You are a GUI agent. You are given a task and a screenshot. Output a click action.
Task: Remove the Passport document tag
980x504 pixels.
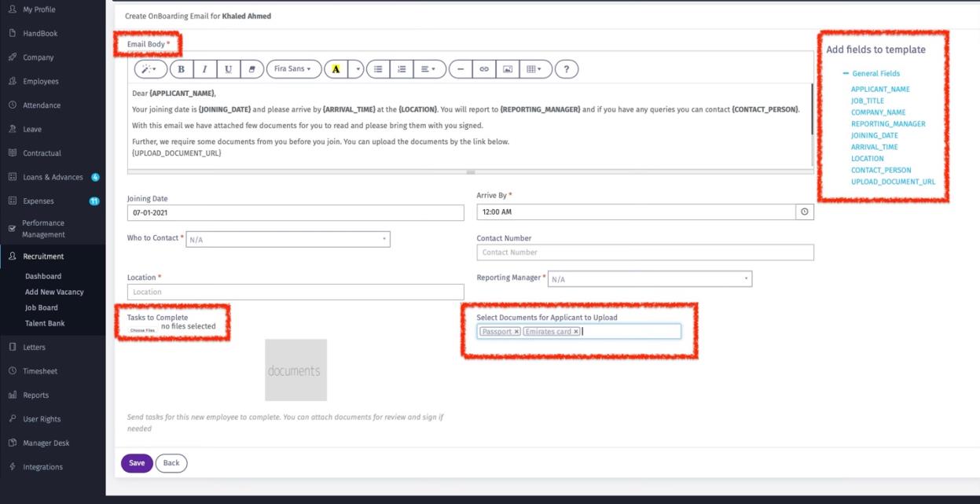click(x=516, y=332)
